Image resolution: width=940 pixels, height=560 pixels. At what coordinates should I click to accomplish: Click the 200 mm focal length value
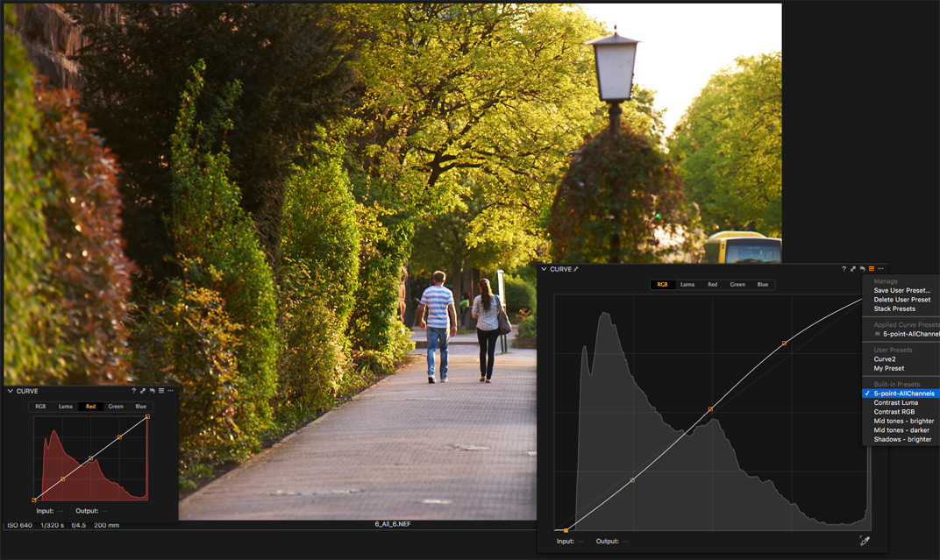[107, 525]
